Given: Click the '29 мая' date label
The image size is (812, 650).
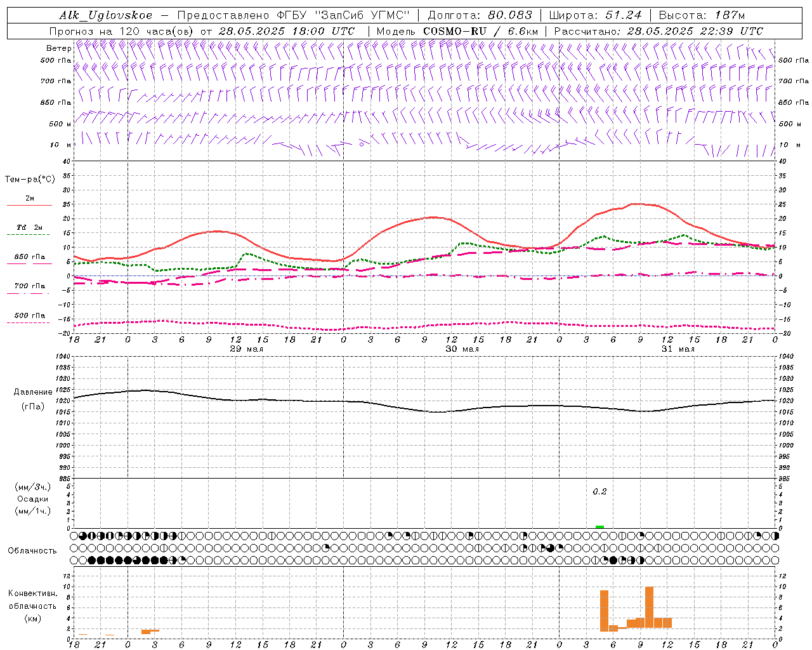Looking at the screenshot, I should click(246, 349).
